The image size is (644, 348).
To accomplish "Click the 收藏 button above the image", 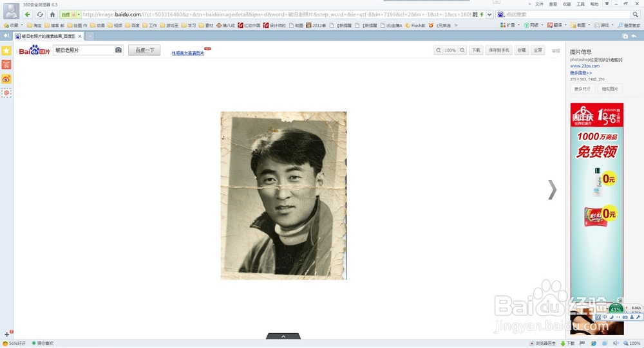I will click(522, 50).
